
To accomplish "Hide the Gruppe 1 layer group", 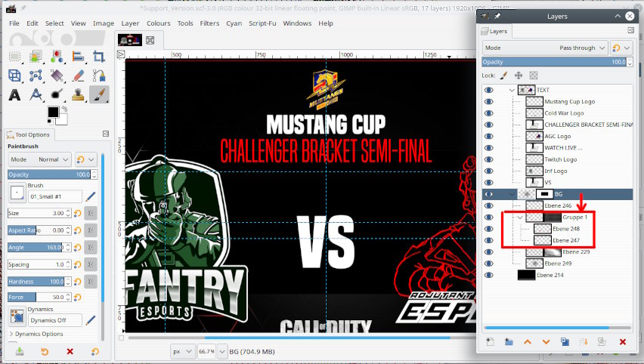I will tap(489, 217).
